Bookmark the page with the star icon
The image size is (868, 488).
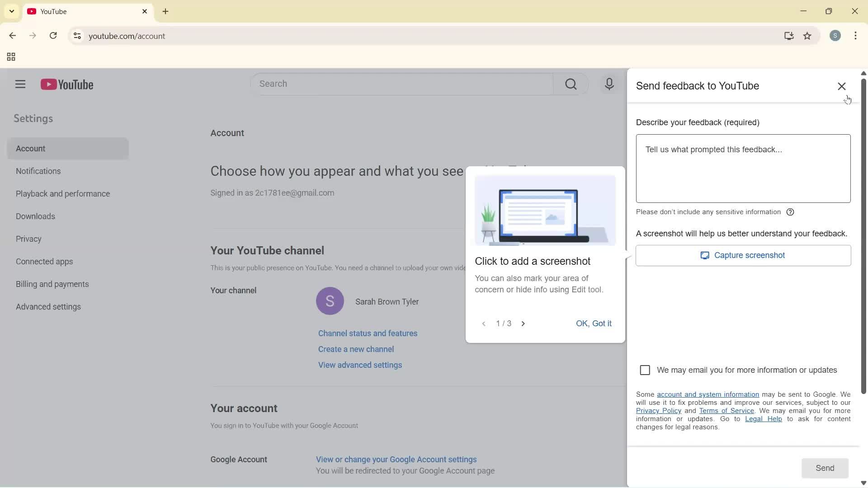coord(808,36)
